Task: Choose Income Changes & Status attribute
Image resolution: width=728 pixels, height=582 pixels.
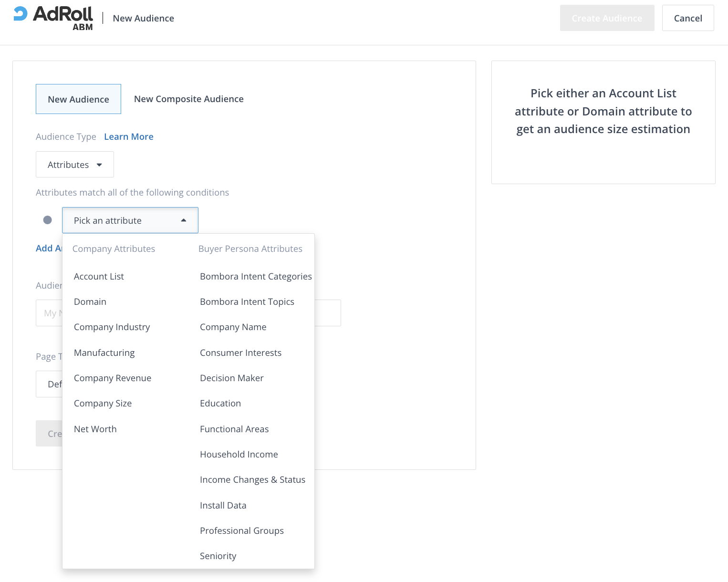Action: click(x=252, y=480)
